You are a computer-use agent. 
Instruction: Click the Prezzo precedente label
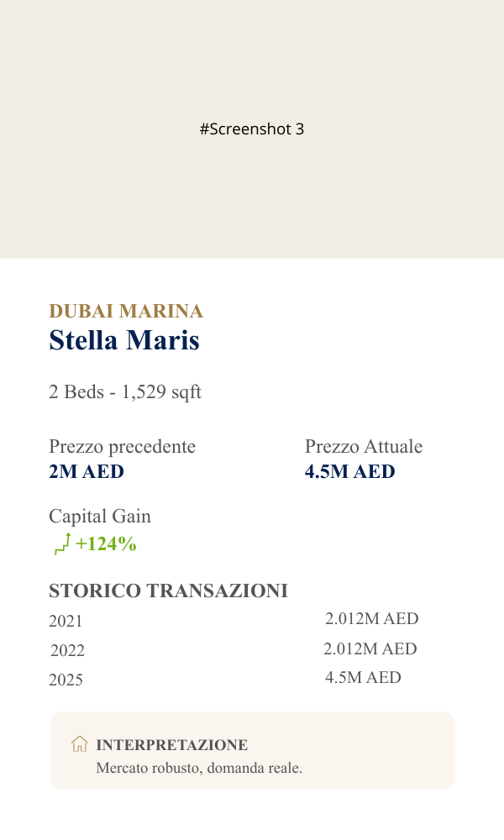(x=122, y=447)
